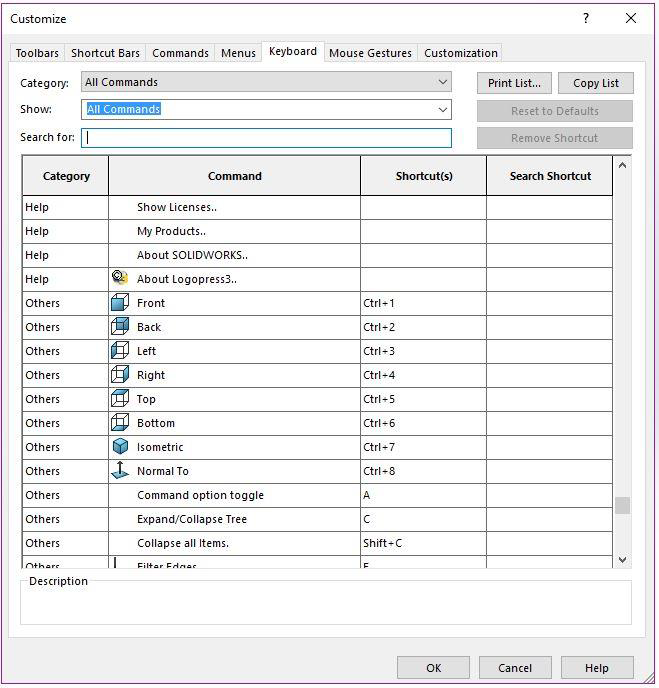Click the Print List button
The image size is (659, 688).
[514, 83]
